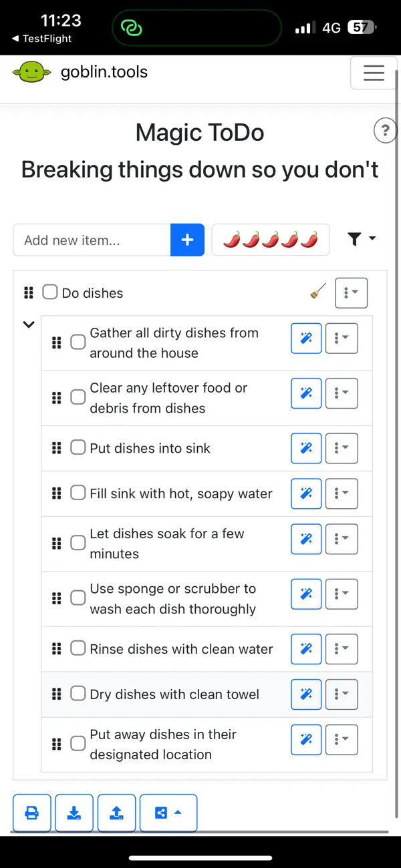Open the share options dropdown
The image size is (401, 868).
tap(168, 813)
